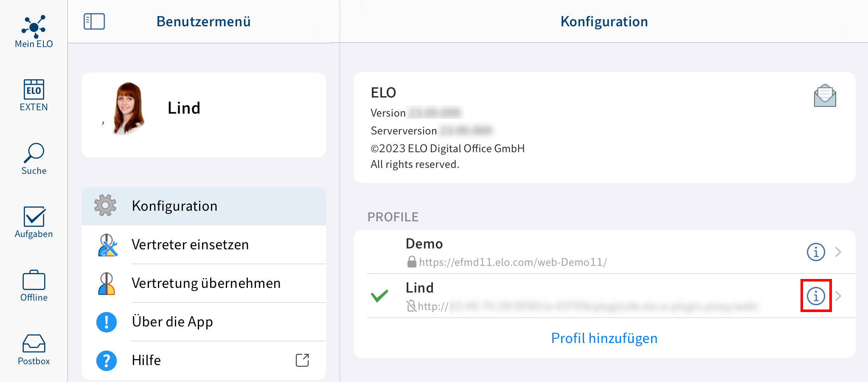Click the Demo URL efmd11.elo.com text
This screenshot has height=382, width=868.
coord(513,262)
